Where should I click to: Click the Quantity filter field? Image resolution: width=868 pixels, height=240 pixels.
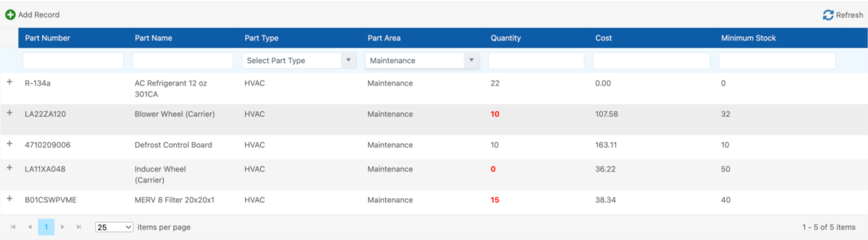536,60
